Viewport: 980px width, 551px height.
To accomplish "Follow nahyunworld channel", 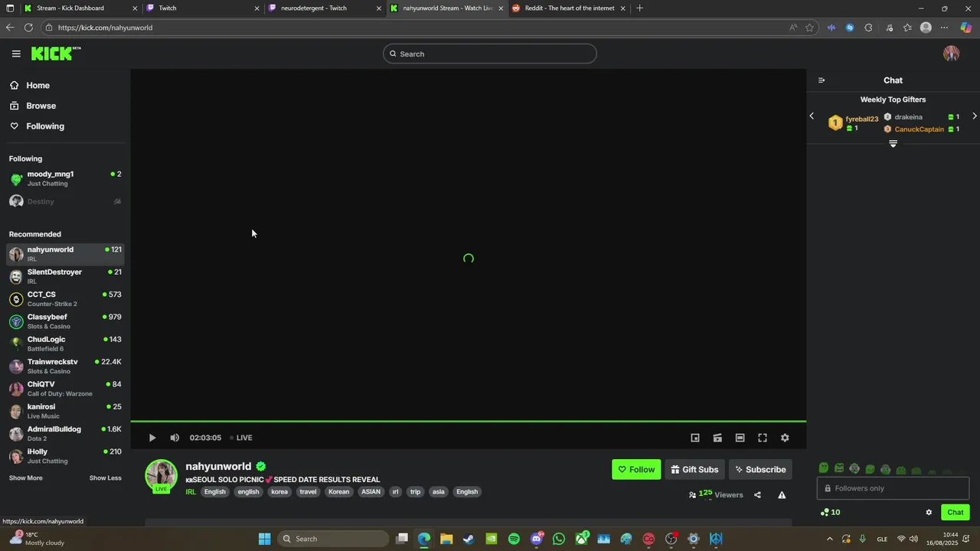I will point(636,470).
